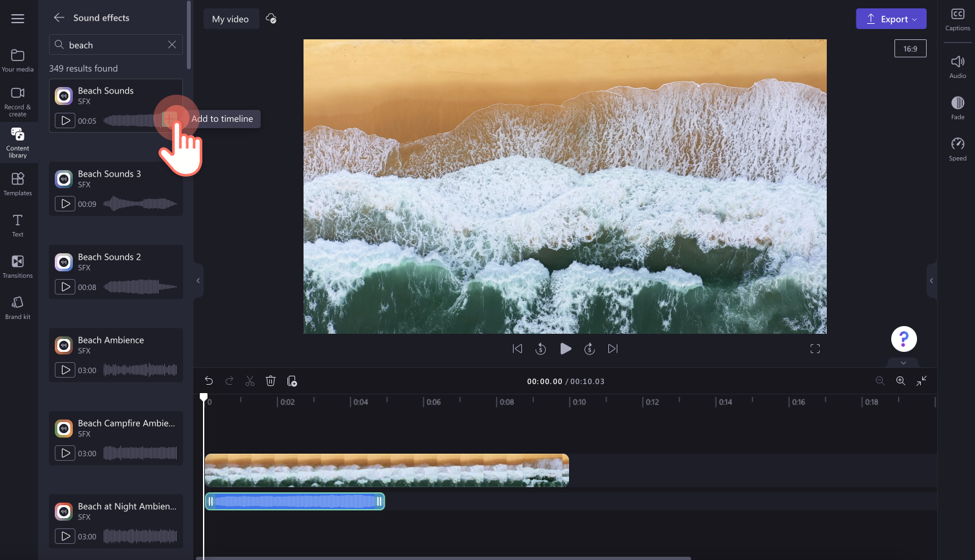Open the Transitions sidebar panel
975x560 pixels.
tap(17, 266)
